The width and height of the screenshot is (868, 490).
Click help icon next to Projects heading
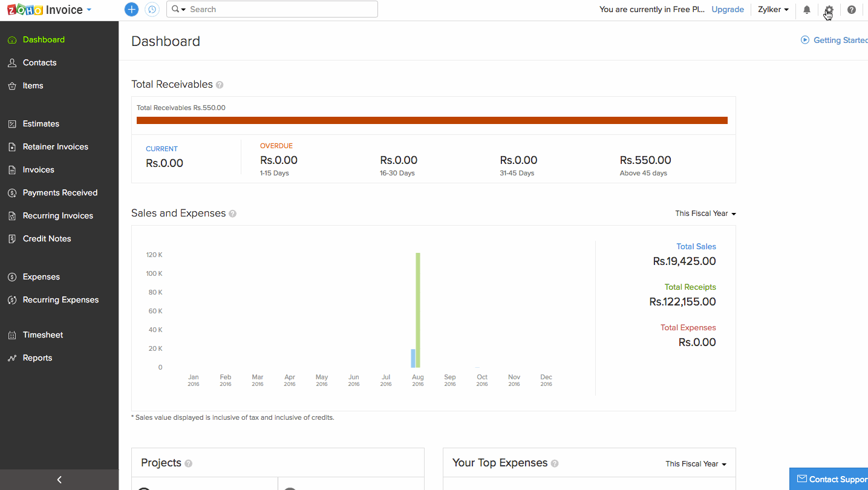tap(188, 463)
